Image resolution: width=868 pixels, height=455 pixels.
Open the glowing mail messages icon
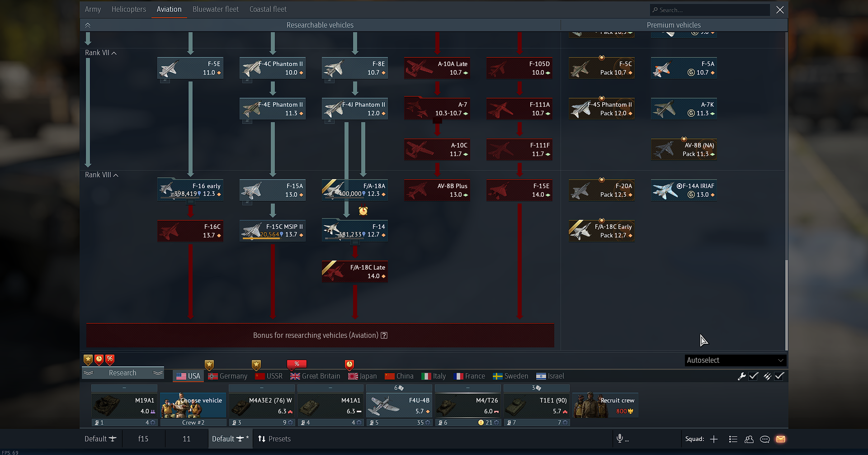pos(781,439)
